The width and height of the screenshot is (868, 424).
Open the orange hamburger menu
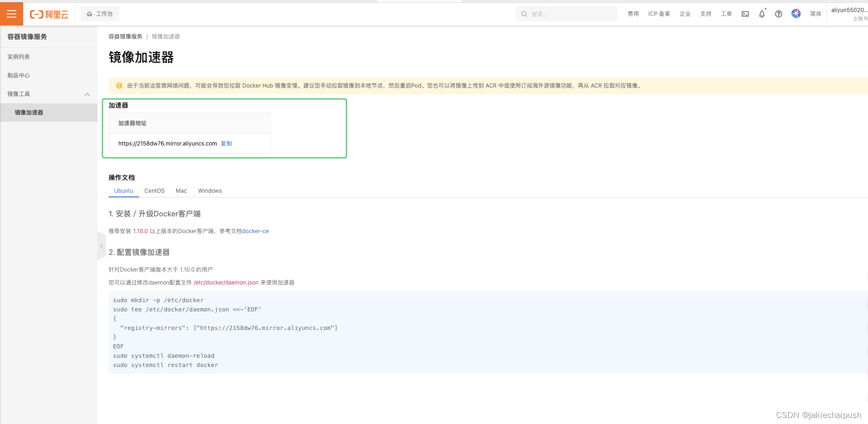click(x=12, y=14)
